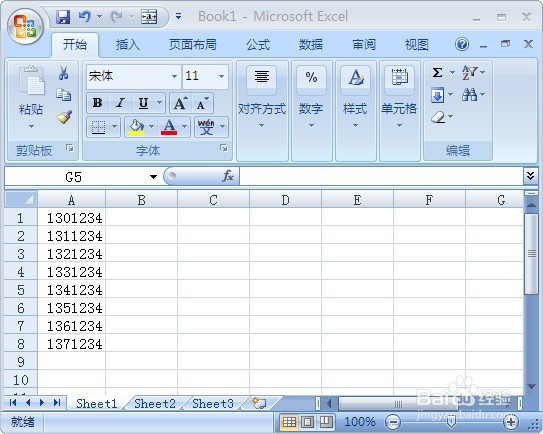This screenshot has width=543, height=434.
Task: Open the Sheet3 worksheet tab
Action: pos(213,404)
